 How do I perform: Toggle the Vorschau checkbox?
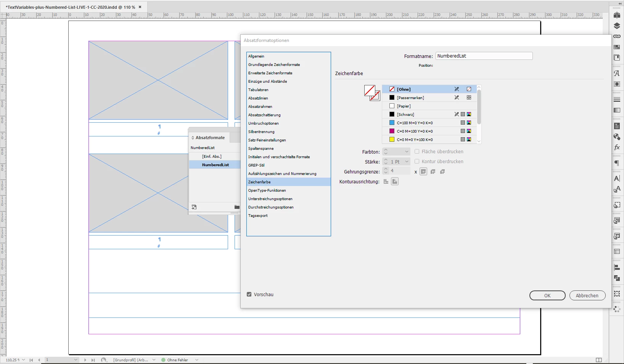pyautogui.click(x=249, y=294)
